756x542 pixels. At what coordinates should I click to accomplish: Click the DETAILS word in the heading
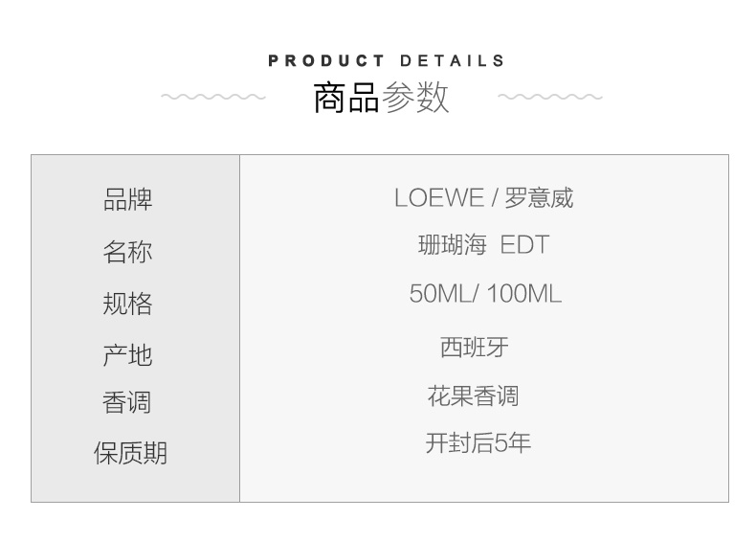click(452, 61)
